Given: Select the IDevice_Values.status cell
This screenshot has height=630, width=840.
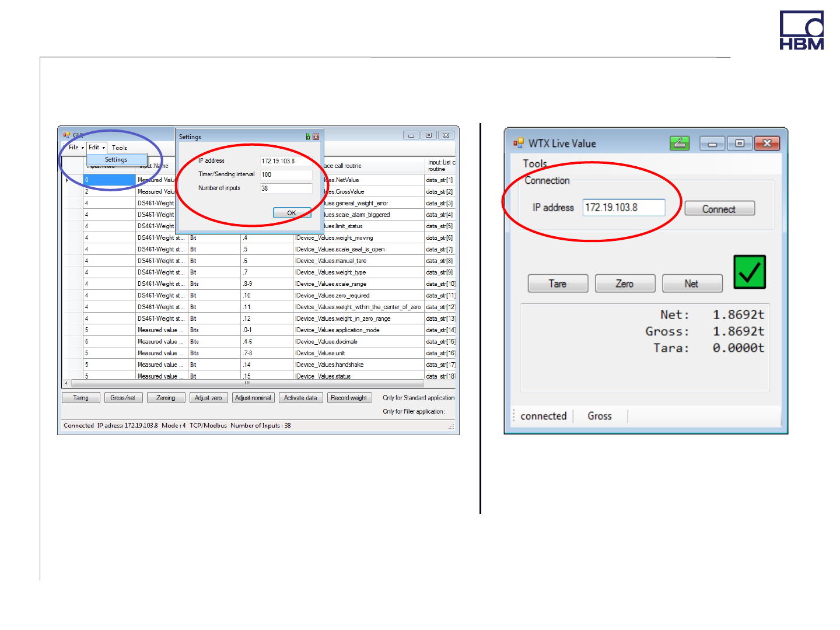Looking at the screenshot, I should click(359, 376).
